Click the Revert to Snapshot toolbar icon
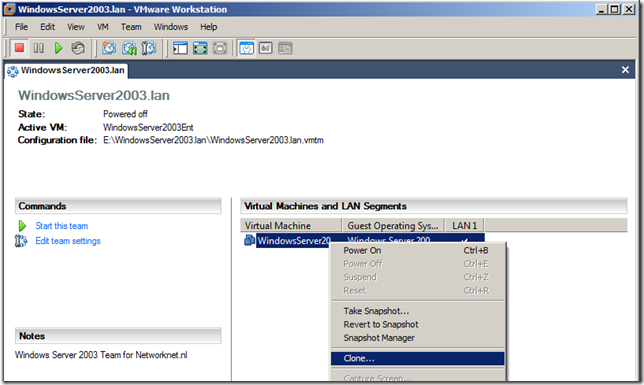This screenshot has height=385, width=644. (129, 48)
